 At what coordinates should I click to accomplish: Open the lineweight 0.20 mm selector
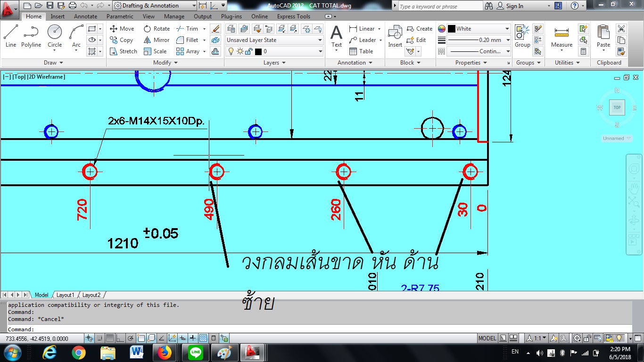[479, 40]
